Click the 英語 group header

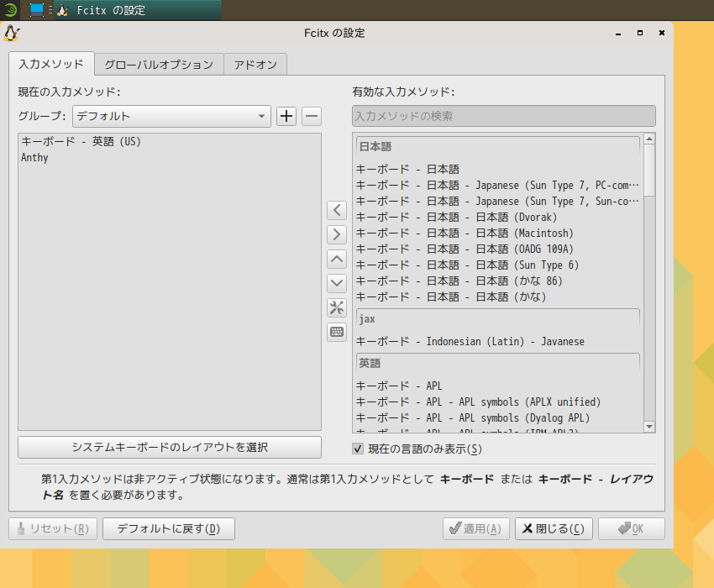498,364
